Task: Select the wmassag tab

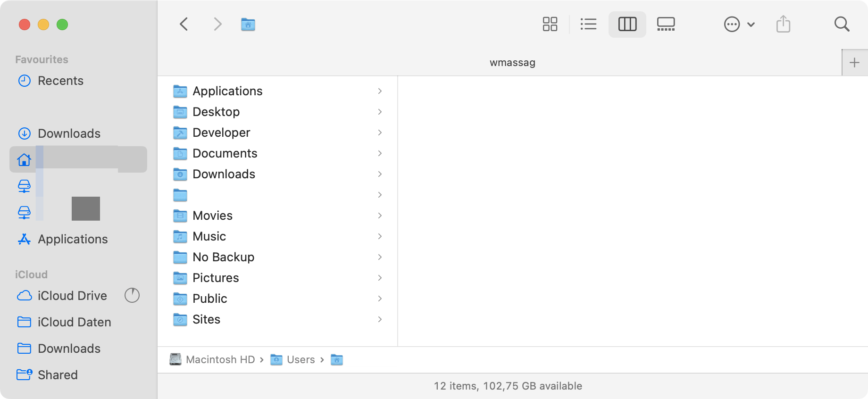Action: click(512, 62)
